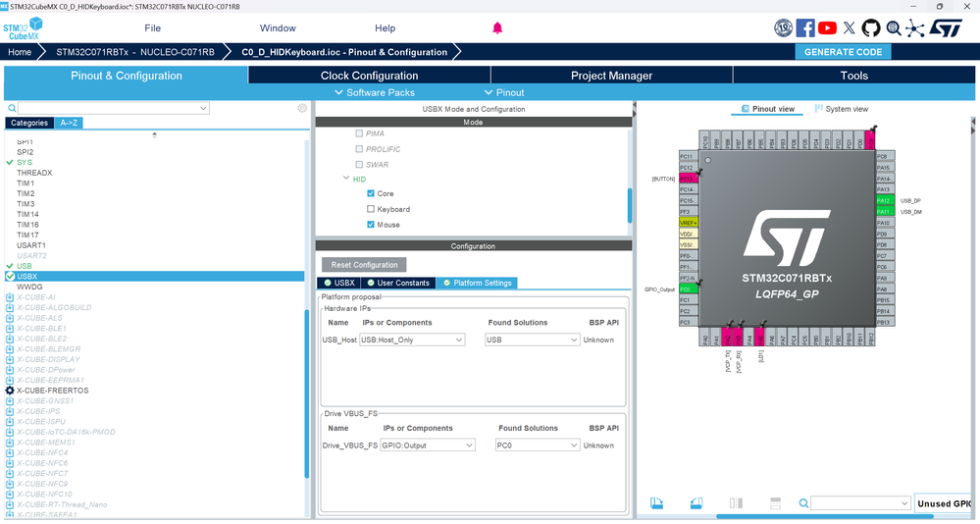Rotate the chip counter-clockwise icon

point(696,503)
